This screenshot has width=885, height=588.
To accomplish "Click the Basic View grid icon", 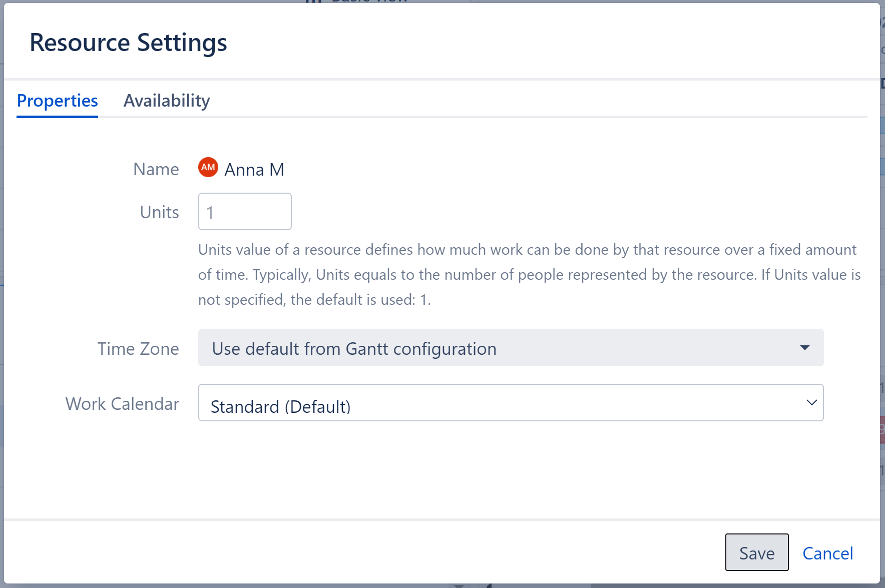I will pyautogui.click(x=313, y=2).
